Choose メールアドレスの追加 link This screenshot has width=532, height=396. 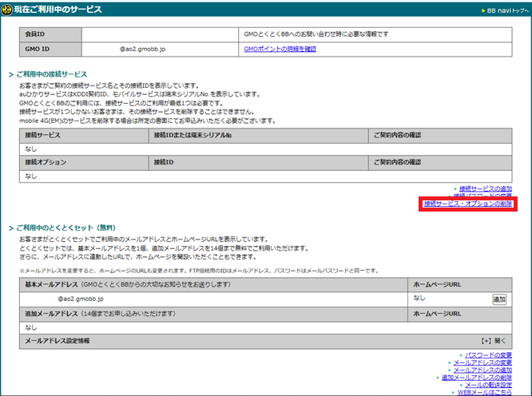482,370
